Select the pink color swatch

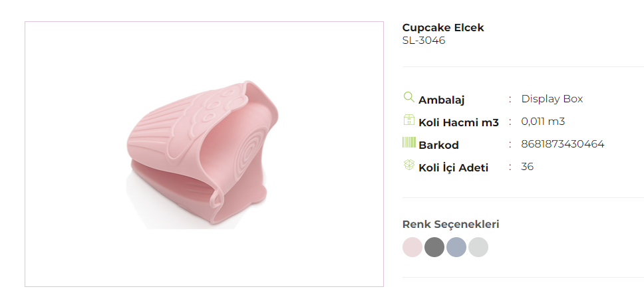(412, 247)
